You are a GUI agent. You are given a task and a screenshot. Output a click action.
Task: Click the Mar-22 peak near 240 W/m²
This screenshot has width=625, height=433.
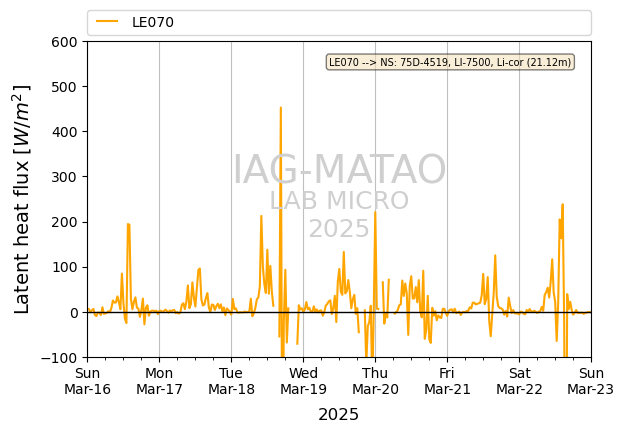point(562,205)
